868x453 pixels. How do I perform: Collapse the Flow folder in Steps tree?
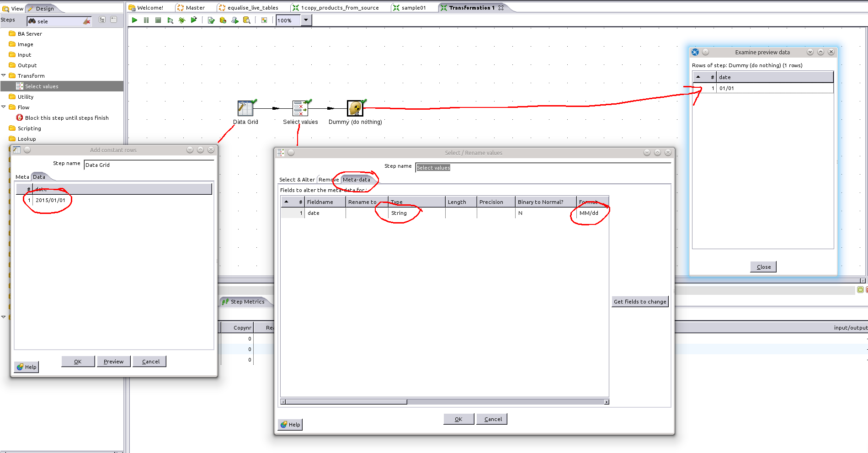point(4,107)
